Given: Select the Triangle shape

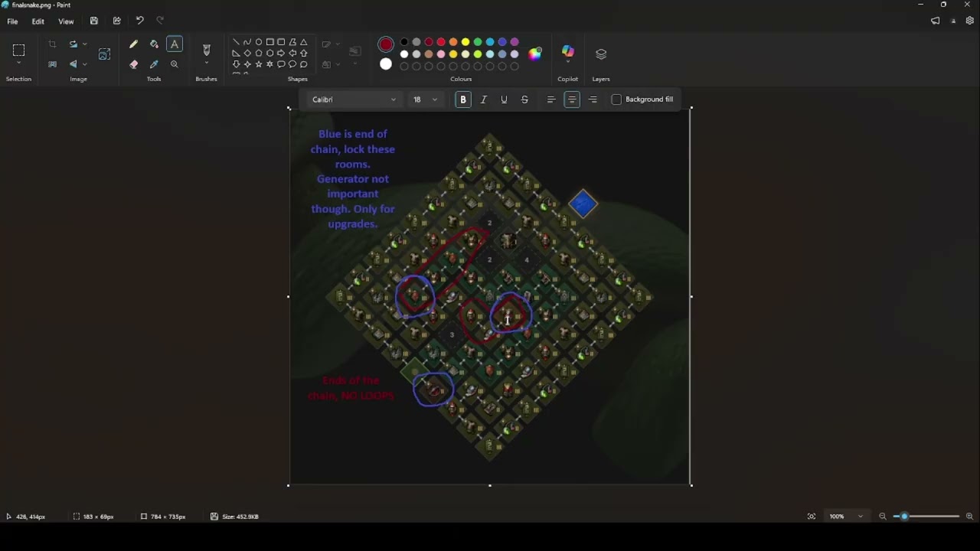Looking at the screenshot, I should coord(304,42).
